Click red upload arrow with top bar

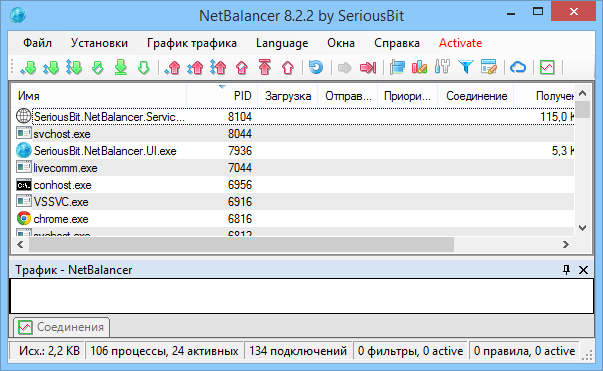point(265,67)
